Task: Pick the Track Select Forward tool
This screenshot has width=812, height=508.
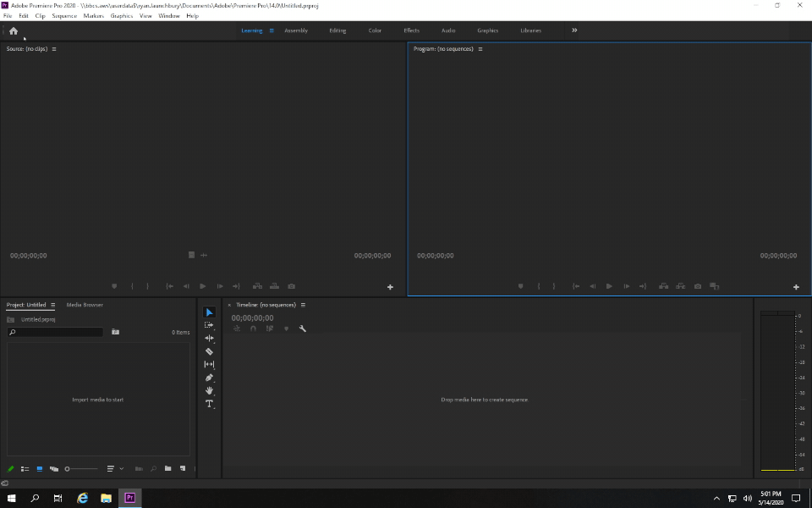Action: point(209,325)
